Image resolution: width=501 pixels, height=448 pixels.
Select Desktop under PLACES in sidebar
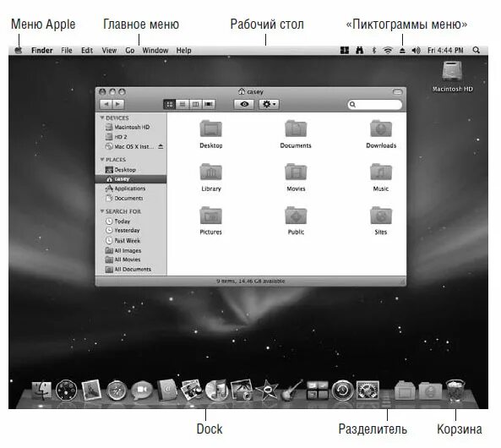tap(131, 170)
